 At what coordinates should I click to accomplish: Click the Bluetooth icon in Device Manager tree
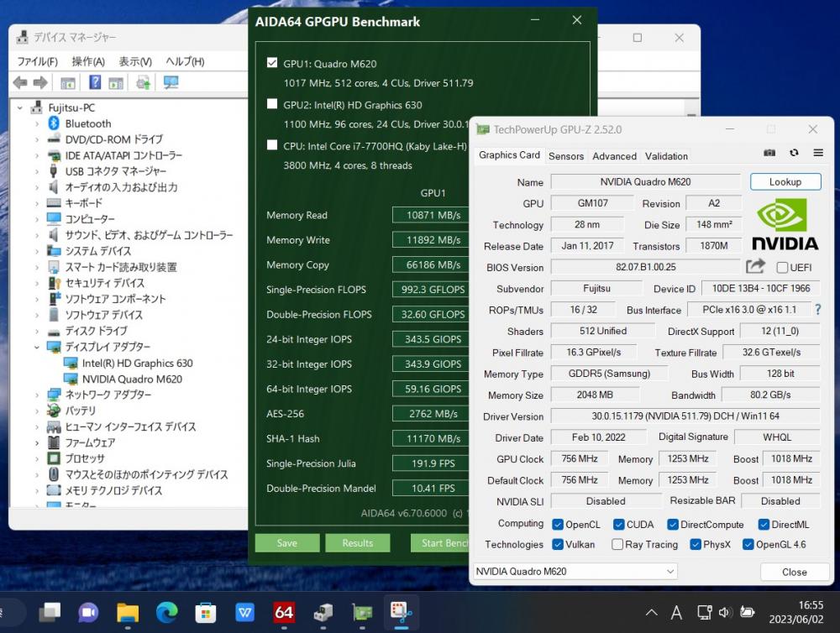click(54, 123)
